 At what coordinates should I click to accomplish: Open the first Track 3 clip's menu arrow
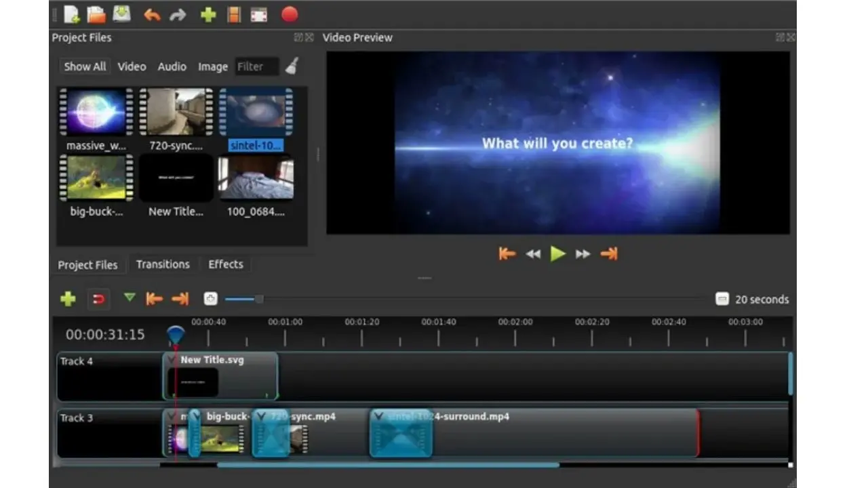coord(172,415)
